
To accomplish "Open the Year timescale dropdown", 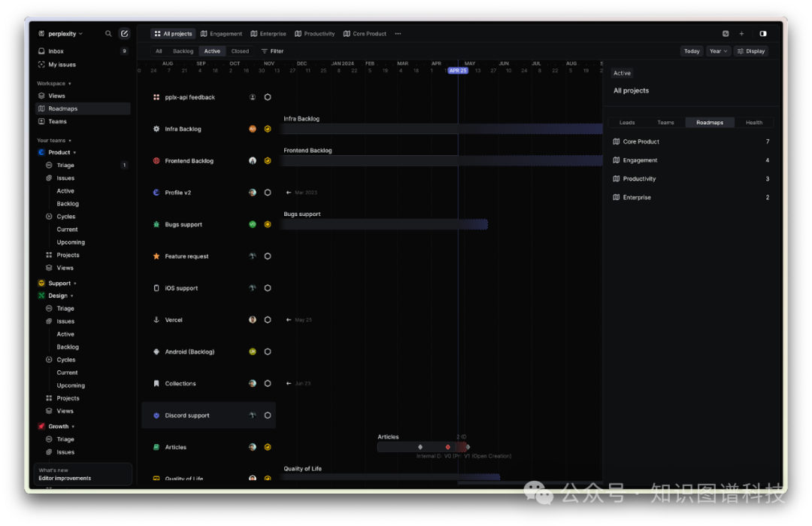I will pos(718,51).
